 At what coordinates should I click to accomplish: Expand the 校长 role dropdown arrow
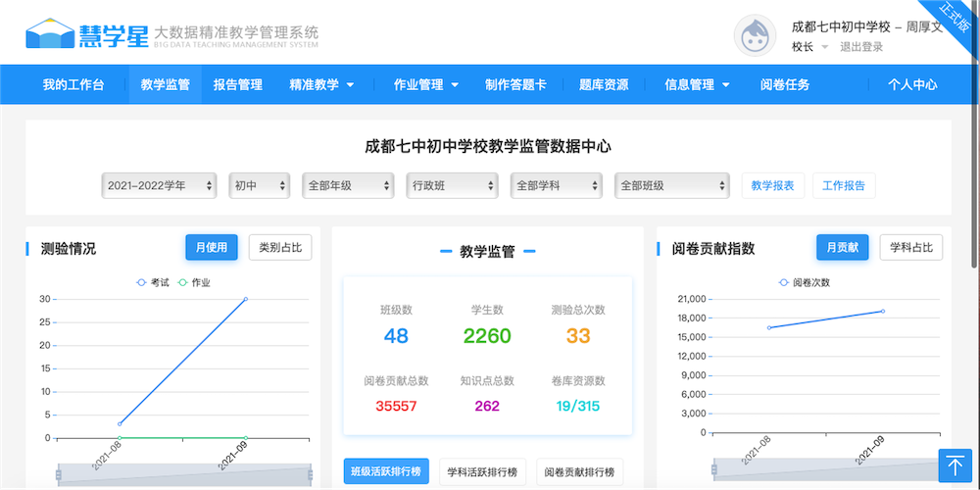[x=824, y=47]
